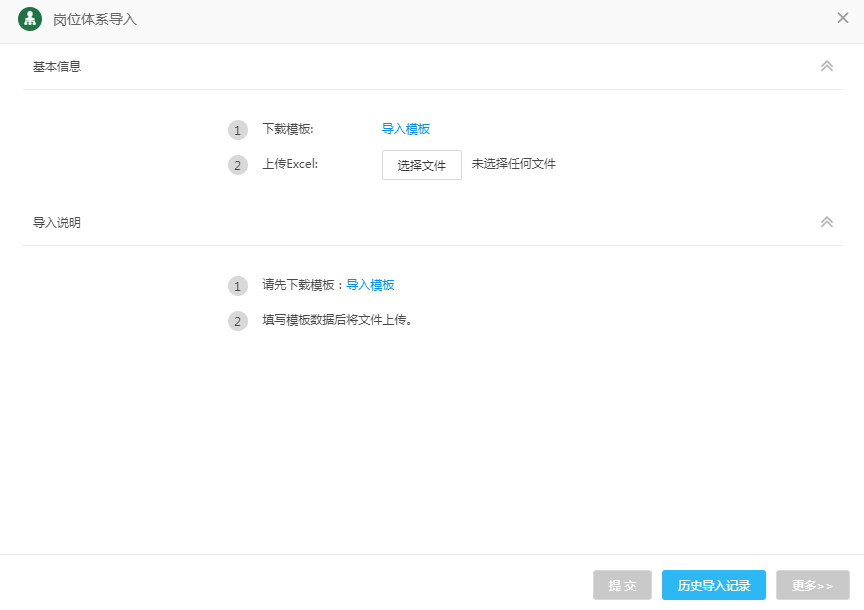Click the 未选择任何文件 file status text

(513, 164)
